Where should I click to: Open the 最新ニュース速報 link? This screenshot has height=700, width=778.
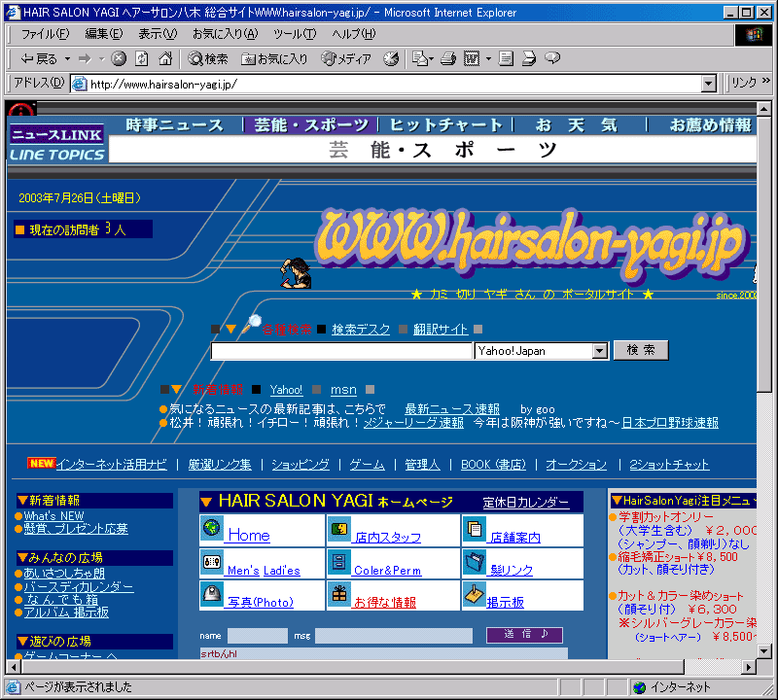[x=452, y=409]
